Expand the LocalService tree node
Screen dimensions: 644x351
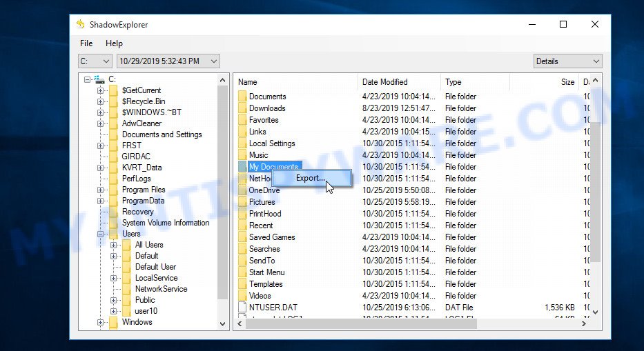113,279
